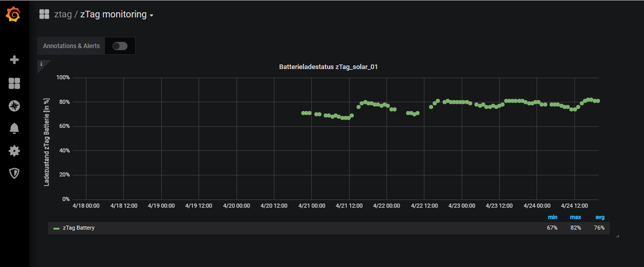The width and height of the screenshot is (644, 267).
Task: Sort the legend by max column
Action: point(575,217)
